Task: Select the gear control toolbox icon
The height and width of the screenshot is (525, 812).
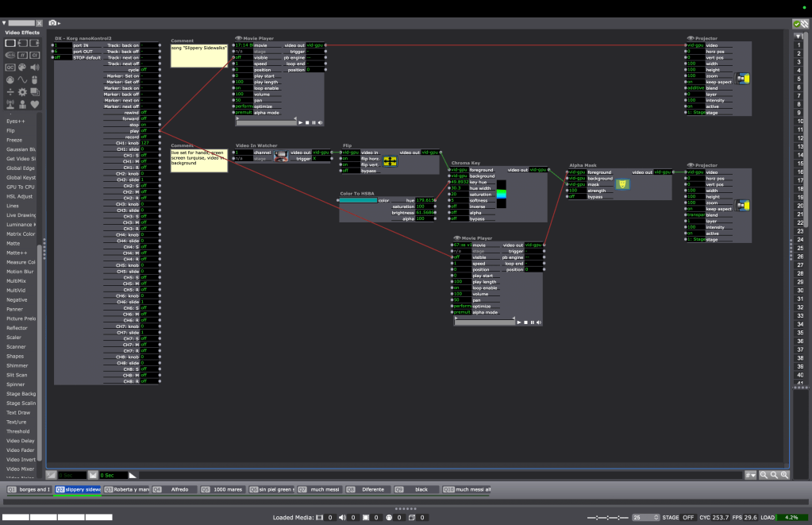Action: [x=22, y=92]
